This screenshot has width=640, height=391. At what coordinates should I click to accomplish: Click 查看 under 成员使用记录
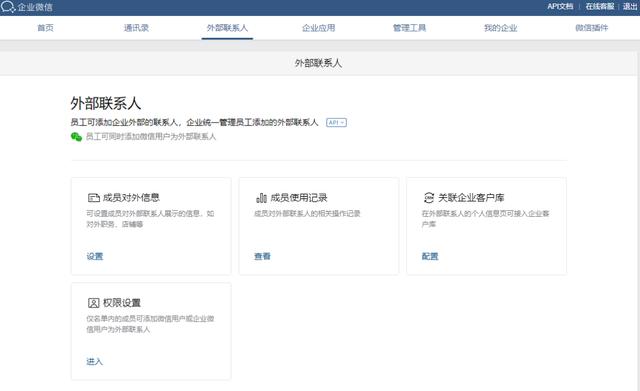(262, 256)
